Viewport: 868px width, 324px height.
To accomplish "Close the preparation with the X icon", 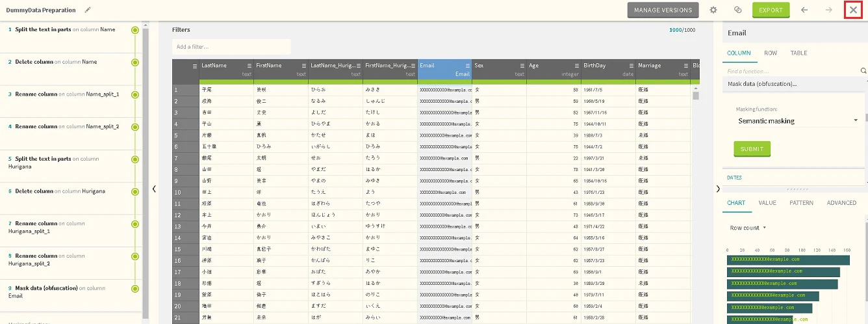I will [x=853, y=10].
